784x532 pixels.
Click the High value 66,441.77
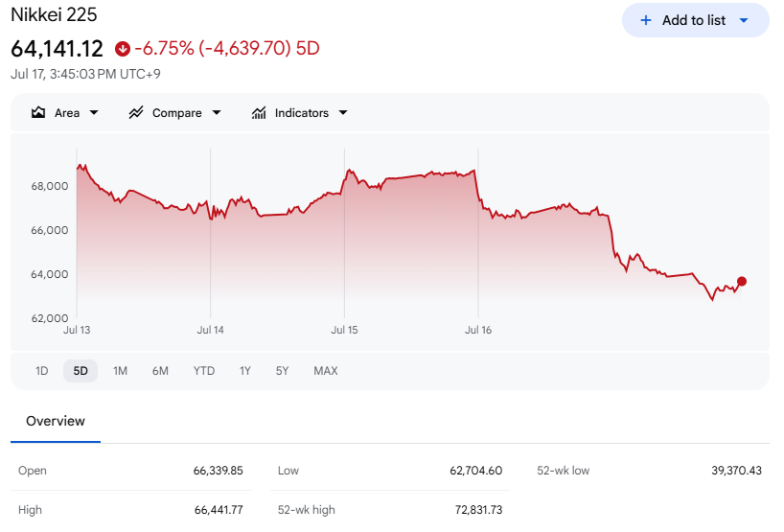tap(219, 510)
